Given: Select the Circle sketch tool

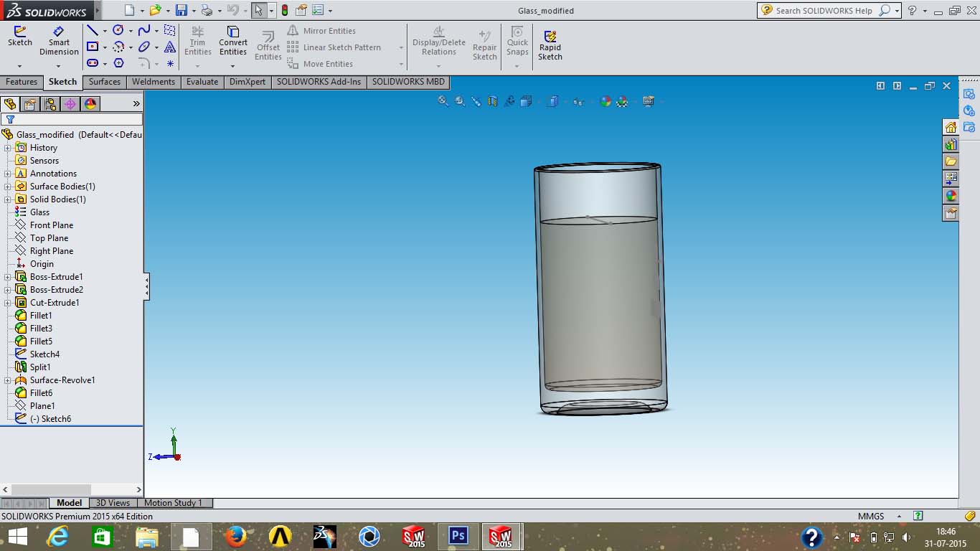Looking at the screenshot, I should pos(118,30).
